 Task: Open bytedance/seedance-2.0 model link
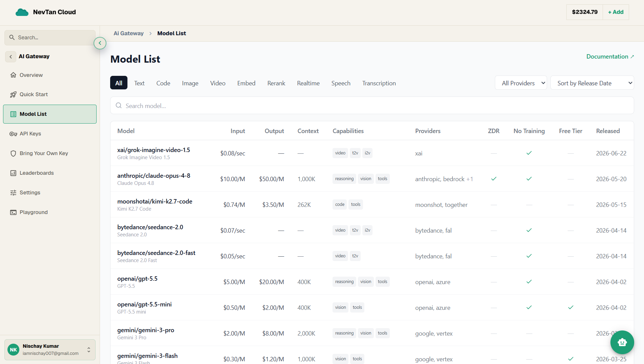click(150, 227)
